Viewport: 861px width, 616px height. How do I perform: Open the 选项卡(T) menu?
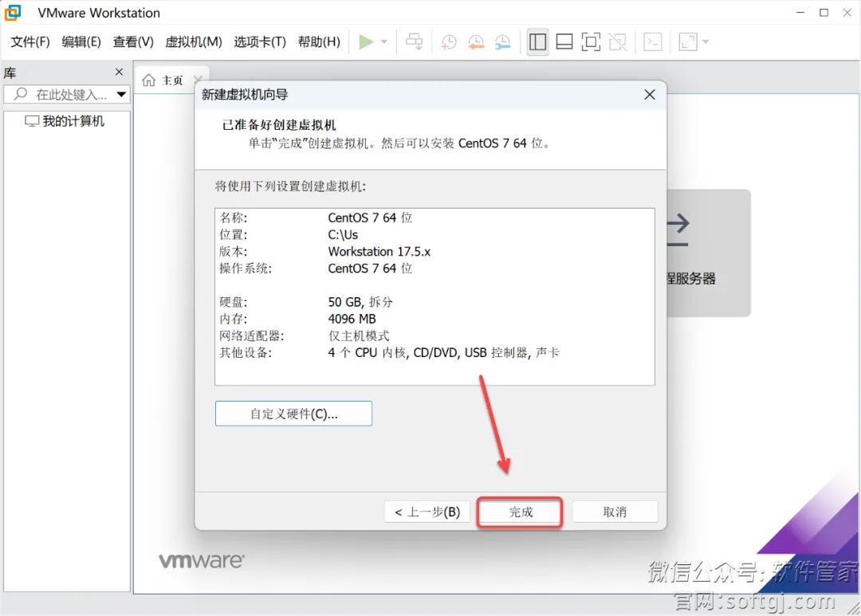coord(260,41)
